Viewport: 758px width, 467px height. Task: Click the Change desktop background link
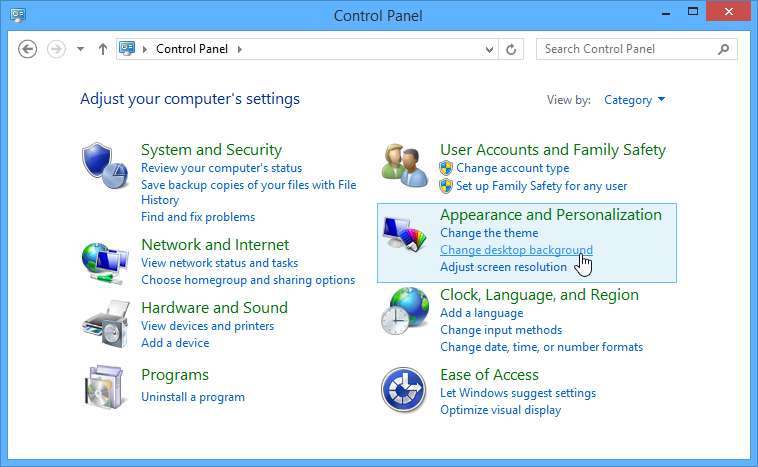click(516, 250)
